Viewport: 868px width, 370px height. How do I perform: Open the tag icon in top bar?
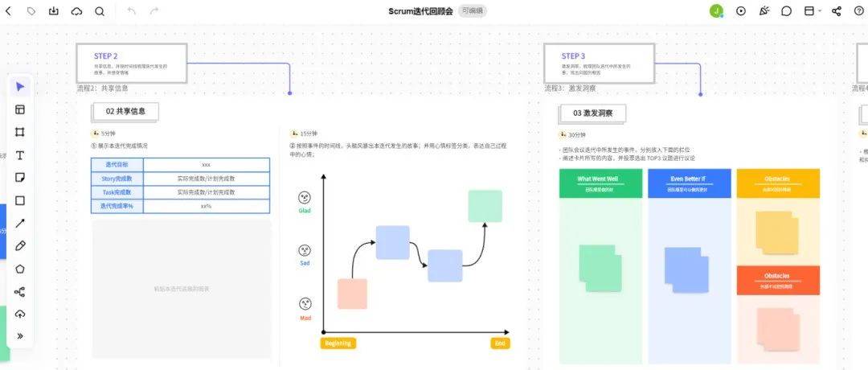click(x=31, y=11)
